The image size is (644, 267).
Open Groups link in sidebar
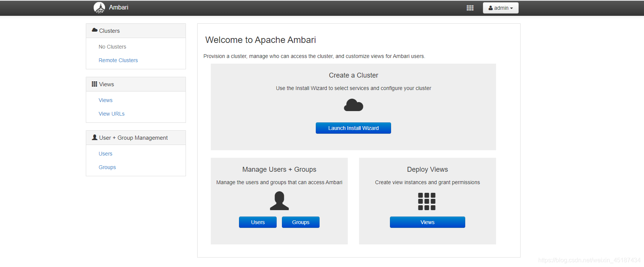(107, 167)
